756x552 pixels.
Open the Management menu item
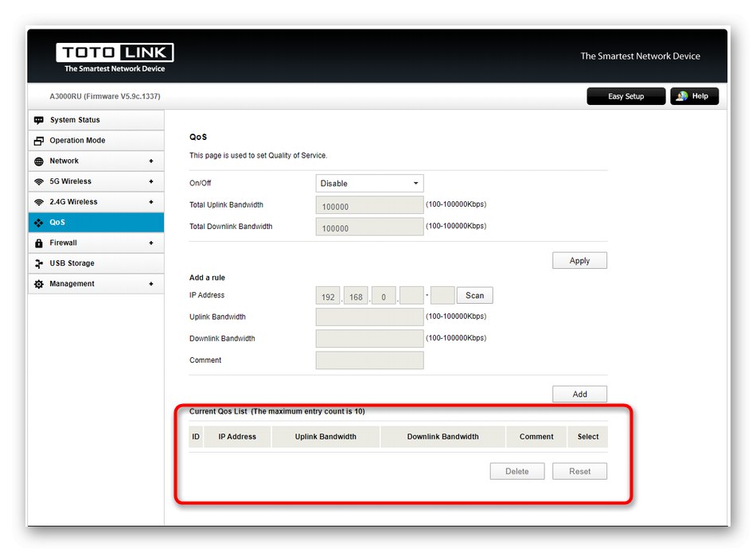[x=96, y=284]
